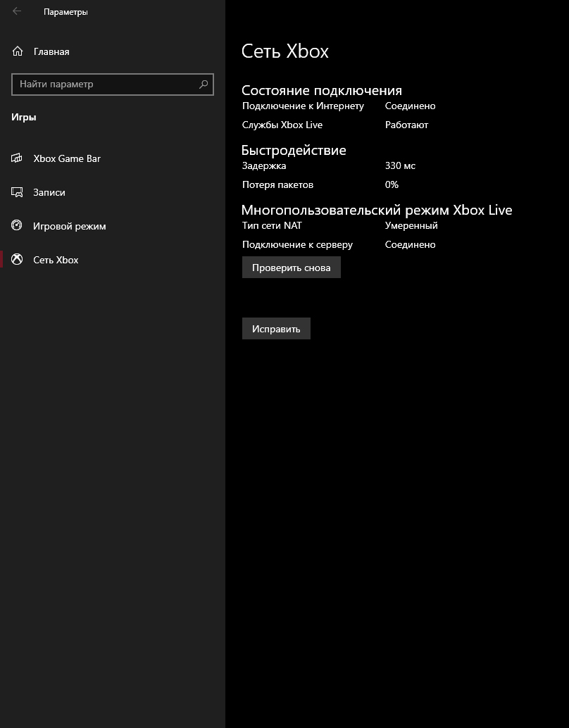Focus the Найти параметр search field

(x=113, y=84)
